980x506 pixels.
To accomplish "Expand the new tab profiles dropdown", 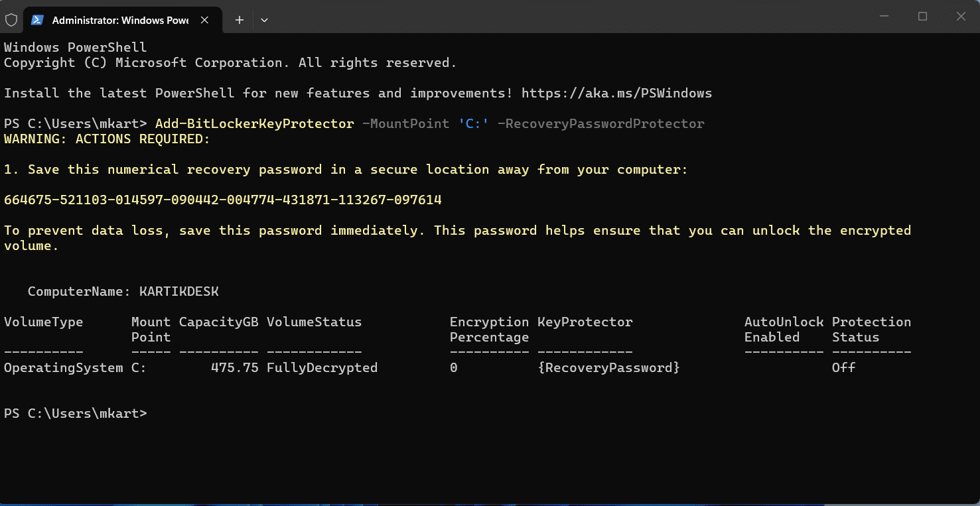I will tap(264, 20).
